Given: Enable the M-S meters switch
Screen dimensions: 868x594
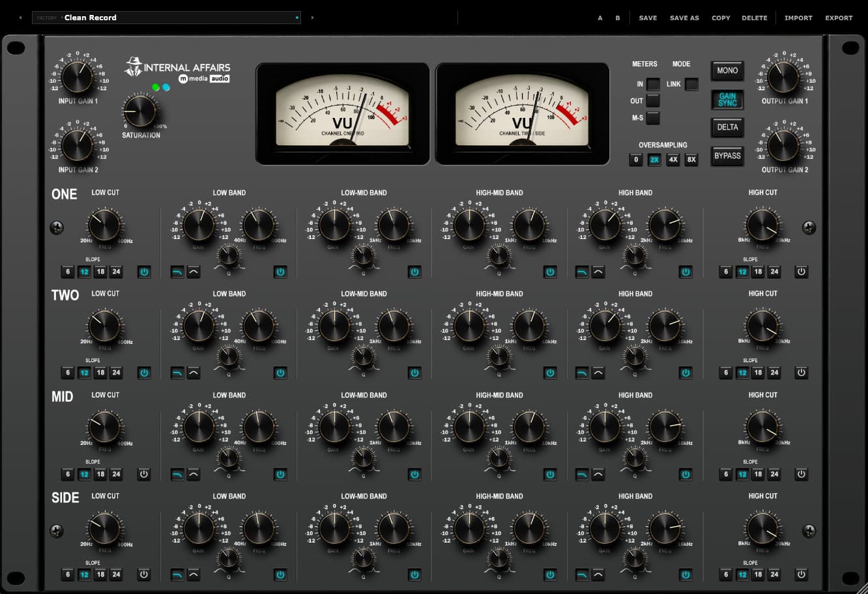Looking at the screenshot, I should (x=653, y=118).
